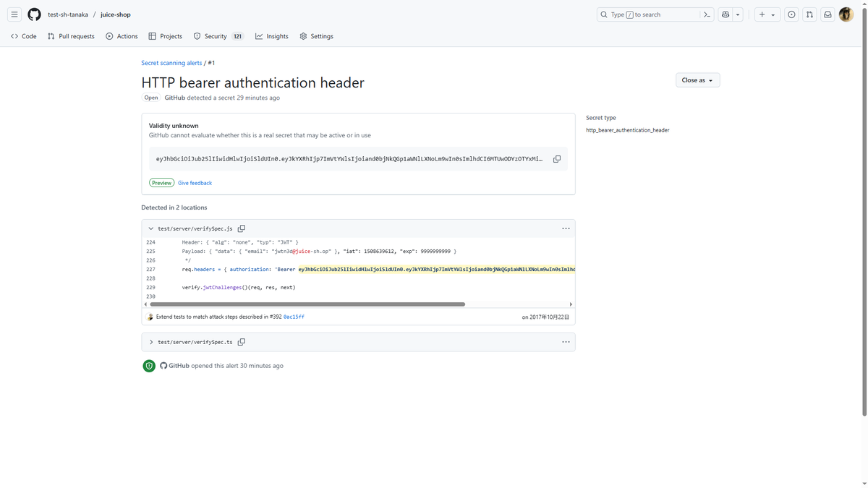This screenshot has height=488, width=868.
Task: Click the Give feedback link
Action: 195,183
